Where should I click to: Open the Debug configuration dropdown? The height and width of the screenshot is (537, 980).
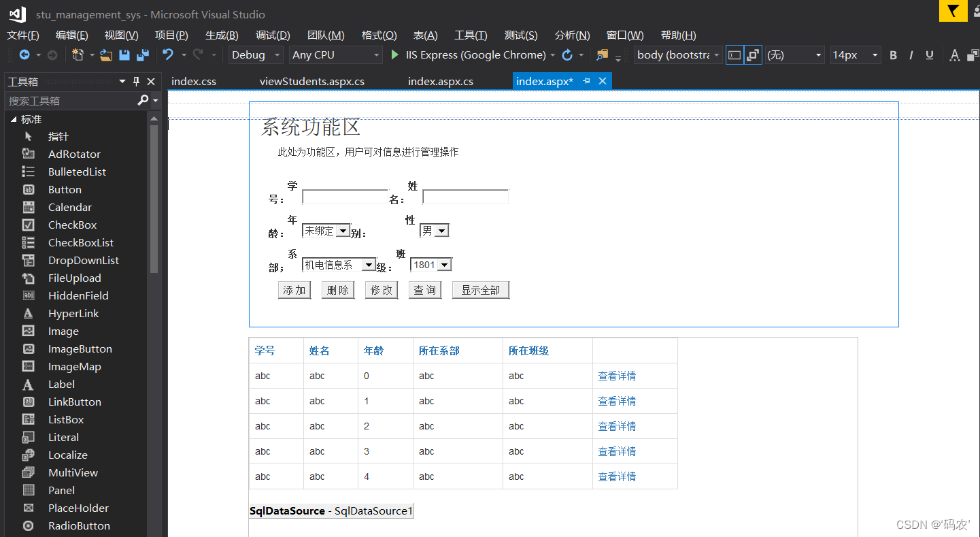point(256,55)
